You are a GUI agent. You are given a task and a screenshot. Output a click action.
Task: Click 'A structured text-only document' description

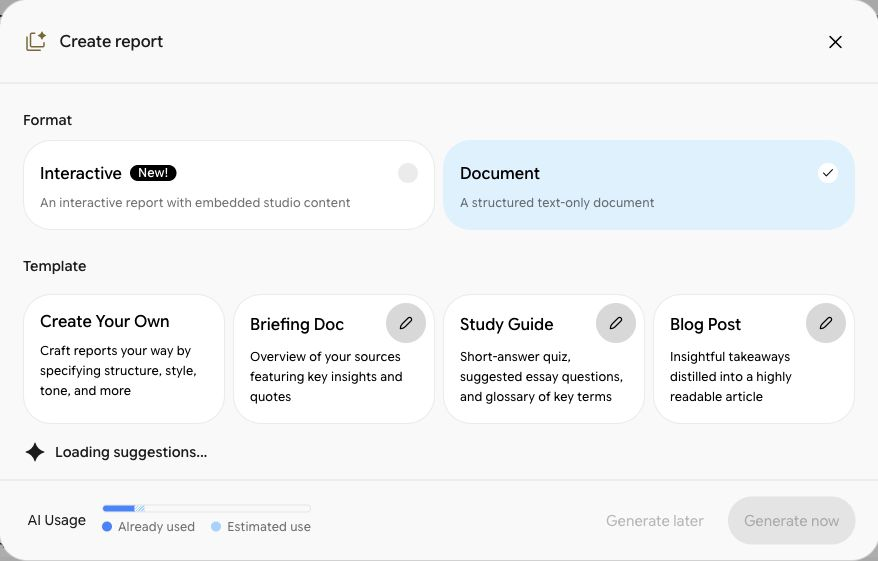pyautogui.click(x=557, y=203)
